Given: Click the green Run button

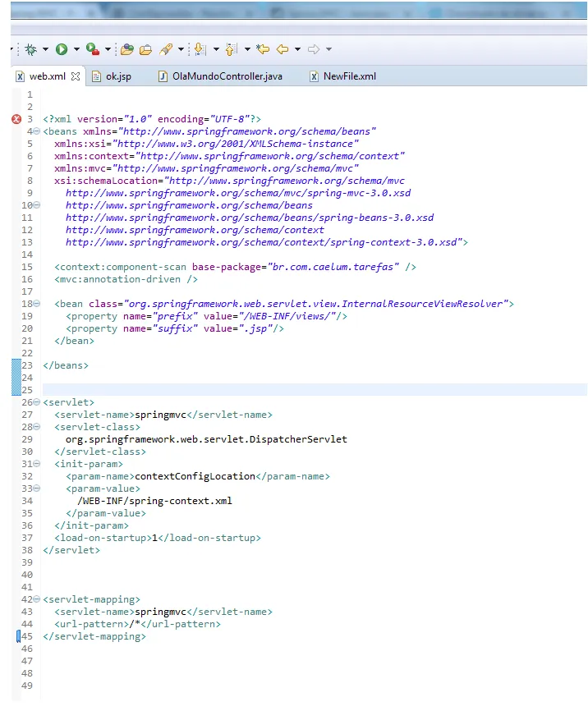Looking at the screenshot, I should click(x=62, y=49).
